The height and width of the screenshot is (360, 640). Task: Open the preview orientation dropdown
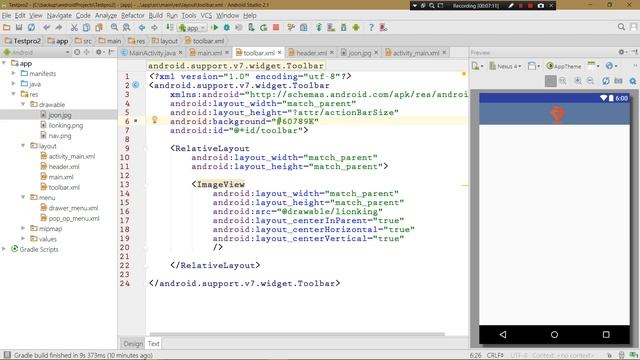[x=533, y=66]
